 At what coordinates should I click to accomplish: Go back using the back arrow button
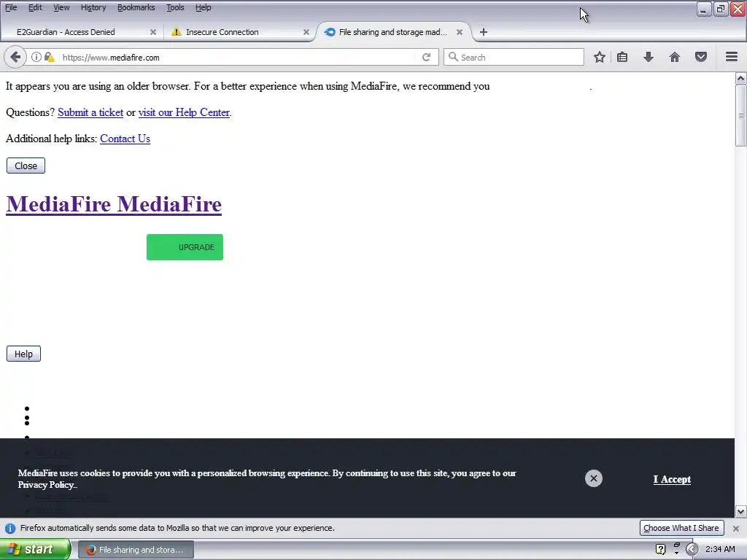pyautogui.click(x=15, y=57)
